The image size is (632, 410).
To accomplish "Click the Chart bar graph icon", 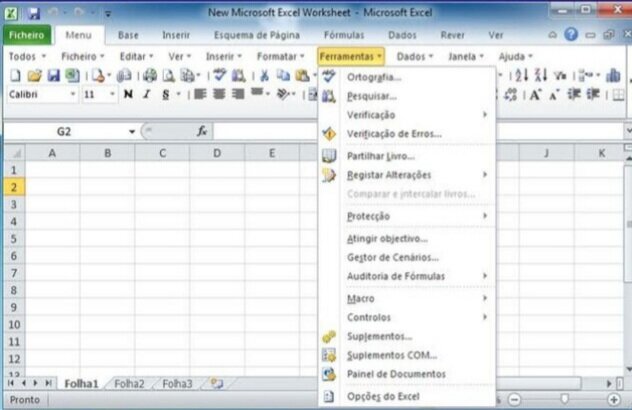I will pyautogui.click(x=613, y=75).
